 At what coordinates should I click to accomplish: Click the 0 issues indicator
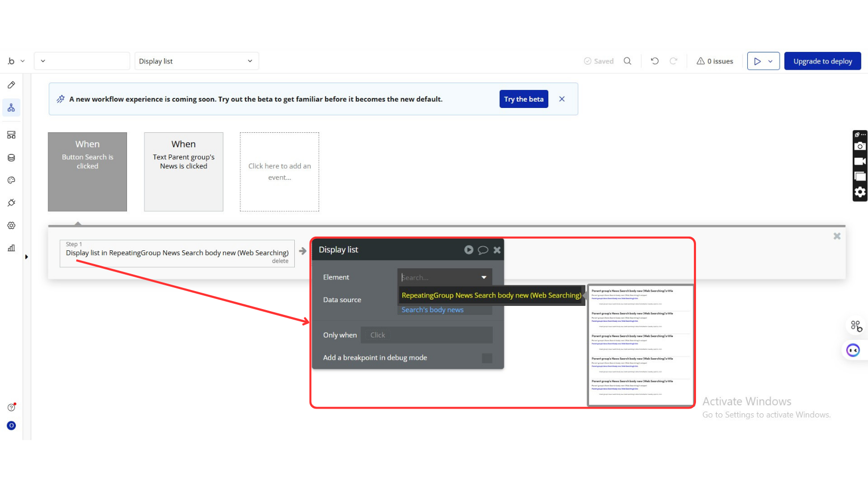pos(715,61)
